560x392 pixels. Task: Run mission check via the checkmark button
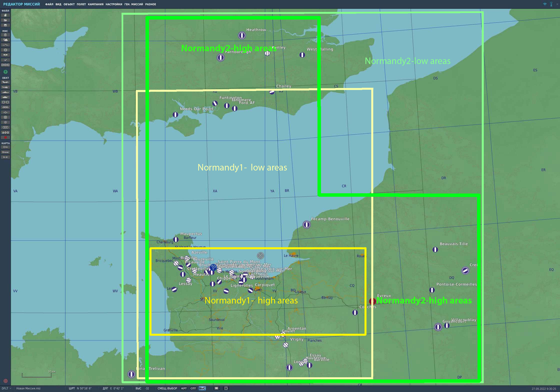coord(5,60)
